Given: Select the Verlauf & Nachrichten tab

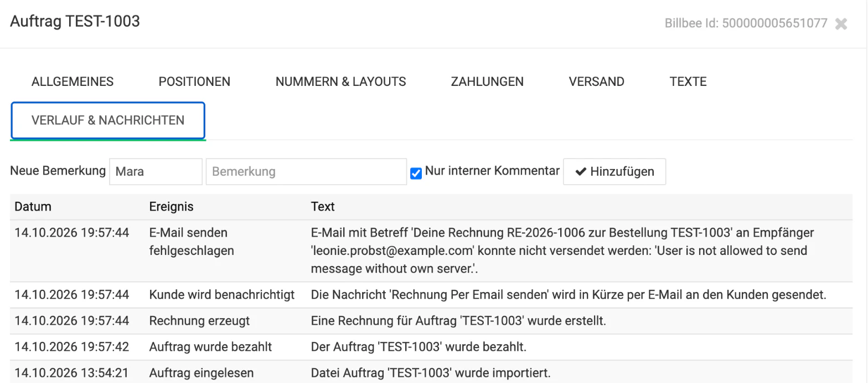Looking at the screenshot, I should 108,120.
